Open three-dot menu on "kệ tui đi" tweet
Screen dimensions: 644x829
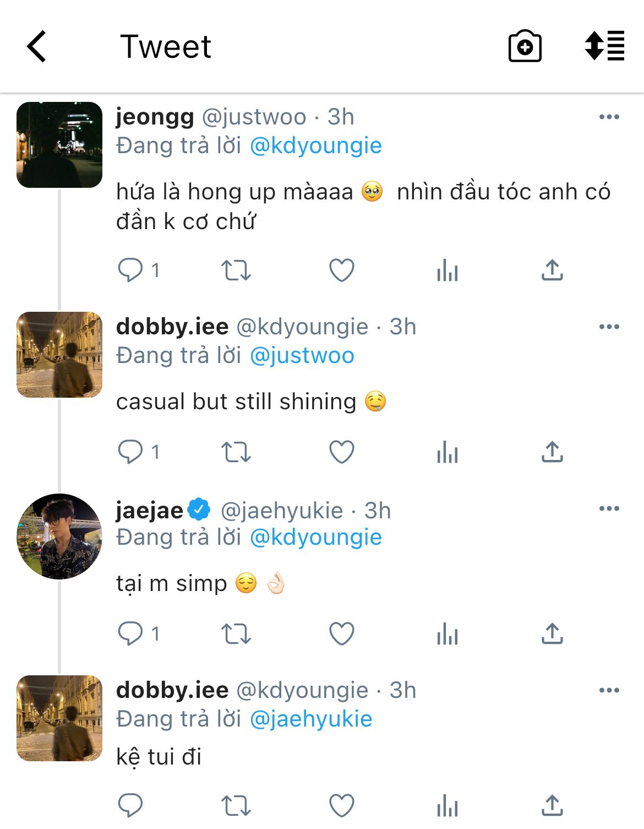[x=609, y=690]
